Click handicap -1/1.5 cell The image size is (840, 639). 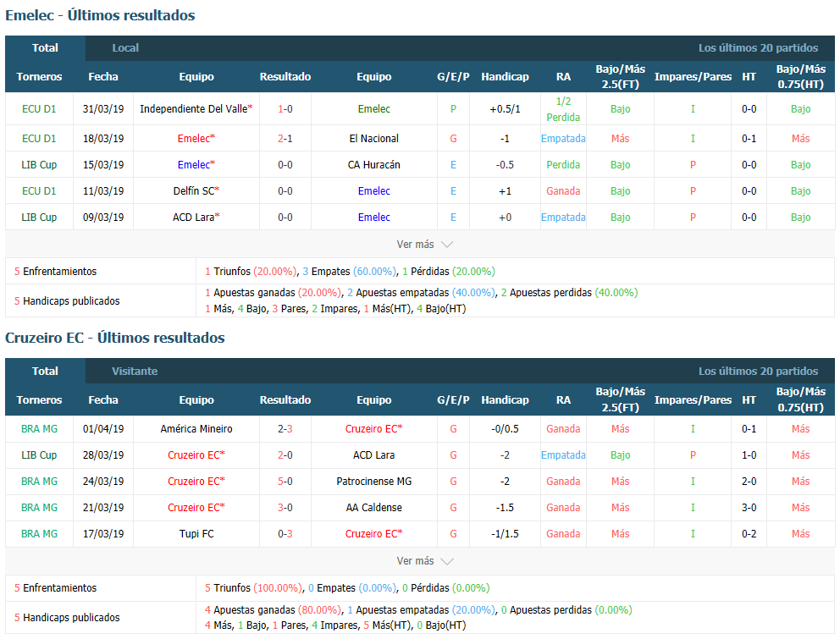click(505, 533)
